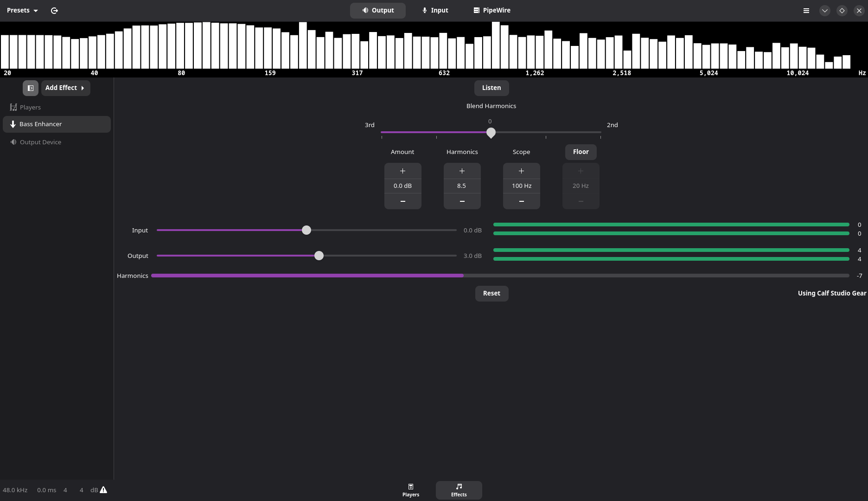The width and height of the screenshot is (868, 501).
Task: Decrease the Scope frequency with minus
Action: click(521, 201)
